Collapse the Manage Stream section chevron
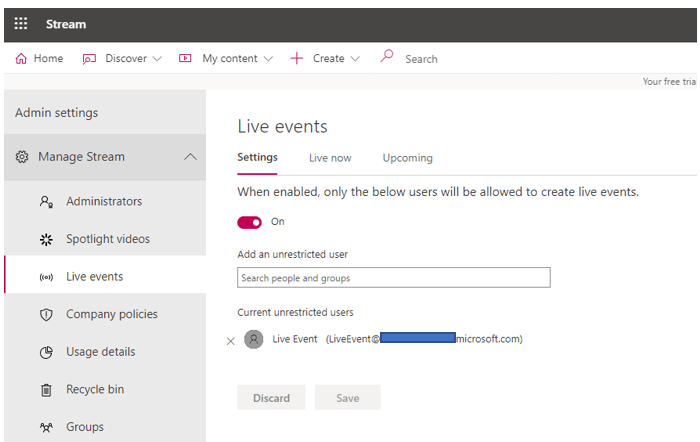 tap(190, 157)
